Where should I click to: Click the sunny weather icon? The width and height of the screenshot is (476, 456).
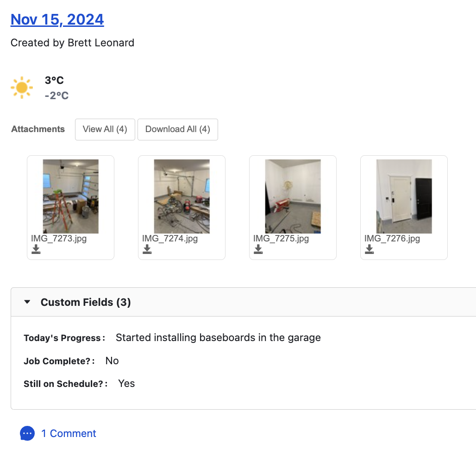[22, 88]
